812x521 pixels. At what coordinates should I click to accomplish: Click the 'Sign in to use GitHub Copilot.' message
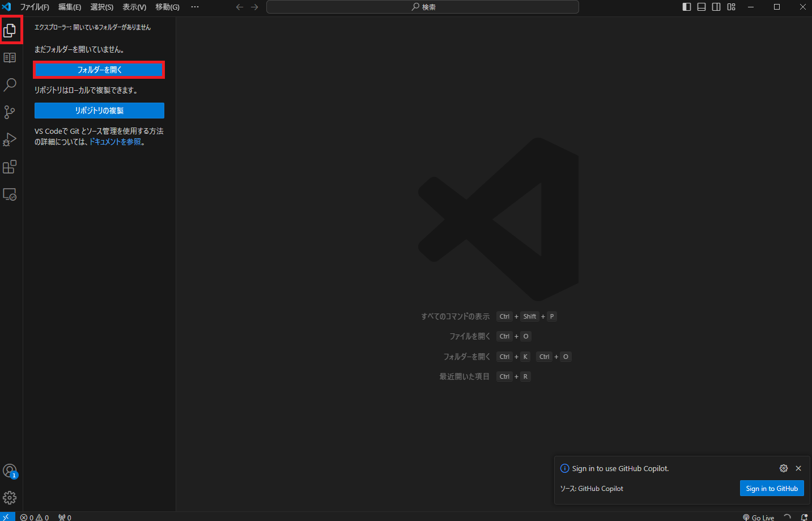pyautogui.click(x=620, y=468)
